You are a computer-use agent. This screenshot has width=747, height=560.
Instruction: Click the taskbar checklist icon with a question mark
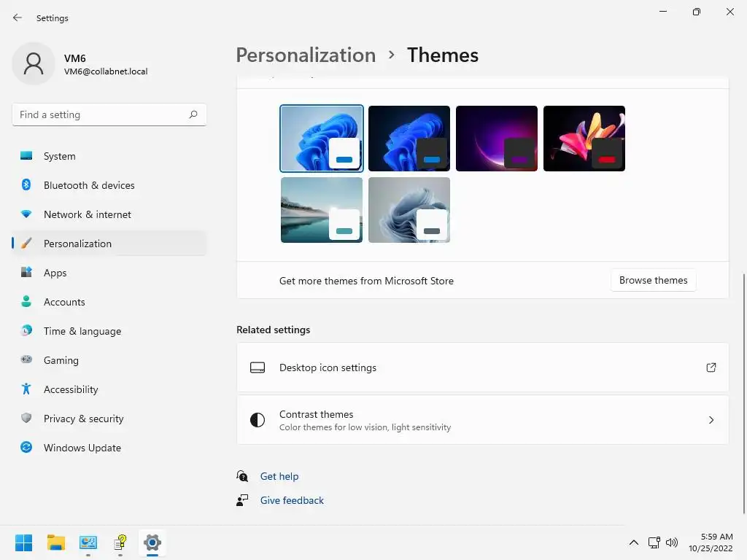tap(120, 542)
